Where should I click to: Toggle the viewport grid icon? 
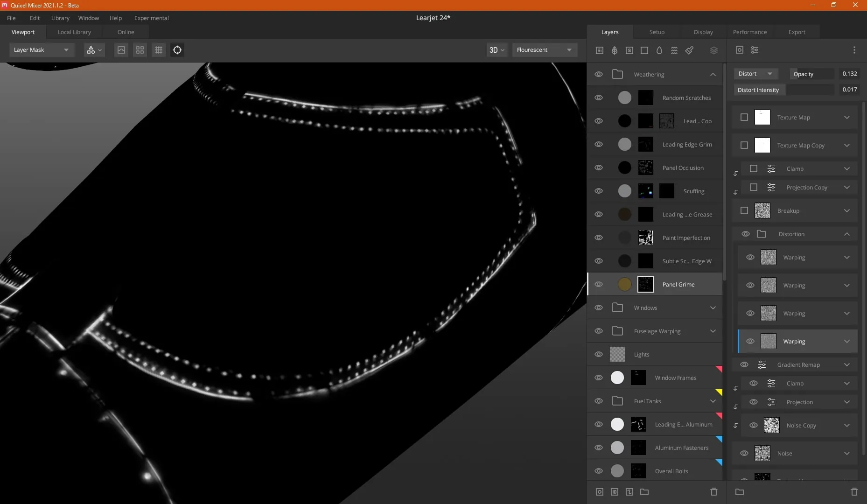tap(159, 50)
